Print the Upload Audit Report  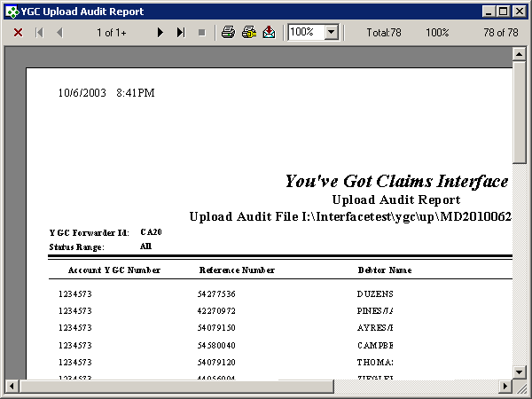(228, 32)
